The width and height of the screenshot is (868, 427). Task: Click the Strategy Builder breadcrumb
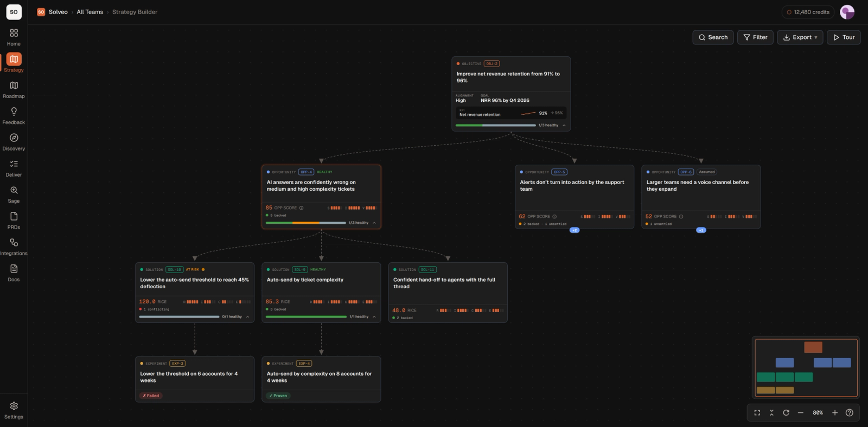[135, 12]
